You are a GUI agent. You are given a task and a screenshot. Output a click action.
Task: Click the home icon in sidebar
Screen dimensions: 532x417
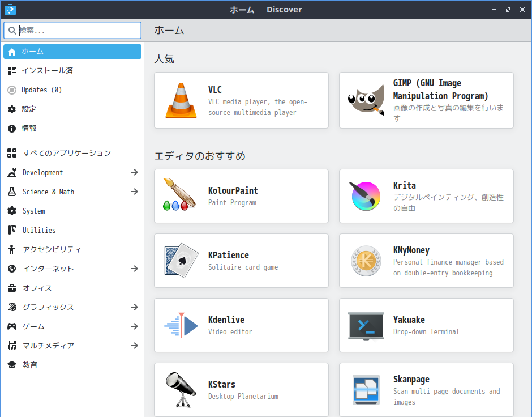12,52
